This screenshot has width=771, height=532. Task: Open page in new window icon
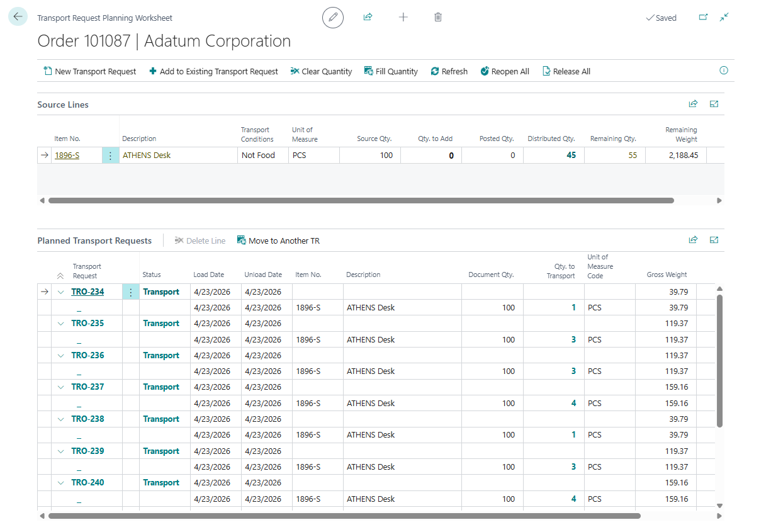[703, 18]
